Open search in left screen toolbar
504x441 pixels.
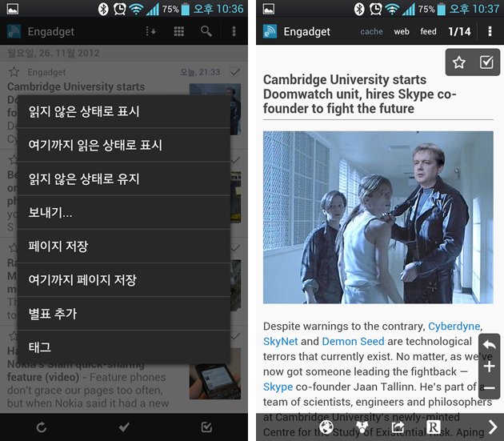click(x=206, y=31)
